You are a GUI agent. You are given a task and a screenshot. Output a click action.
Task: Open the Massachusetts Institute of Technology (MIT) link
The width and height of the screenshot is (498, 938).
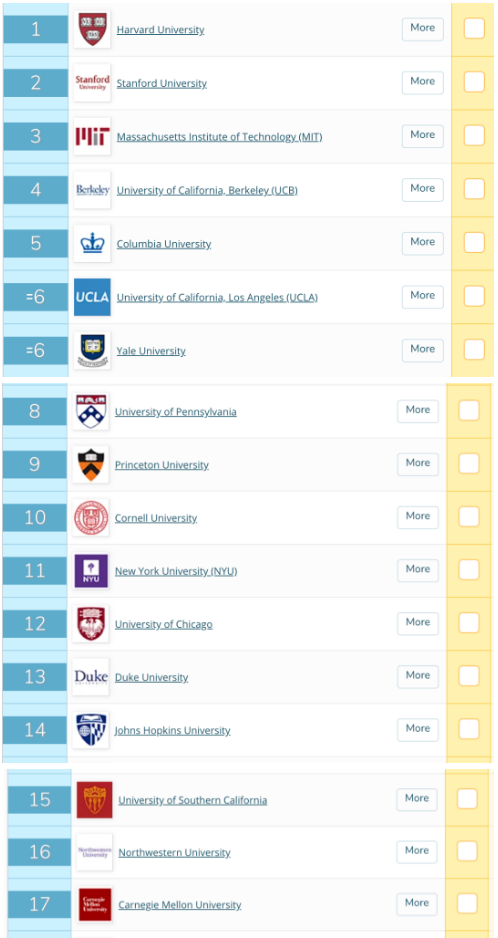219,137
